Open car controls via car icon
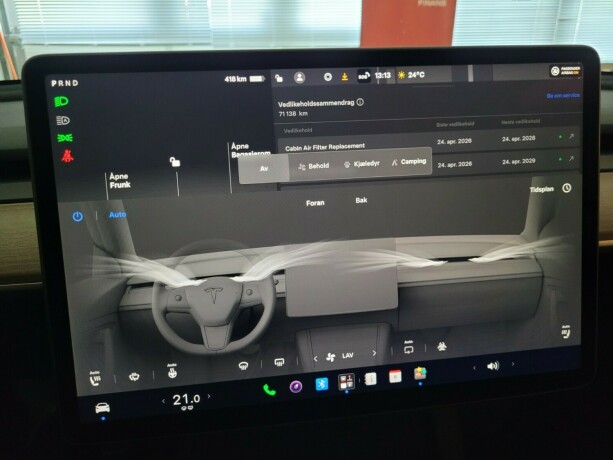Viewport: 613px width, 460px height. pyautogui.click(x=102, y=408)
